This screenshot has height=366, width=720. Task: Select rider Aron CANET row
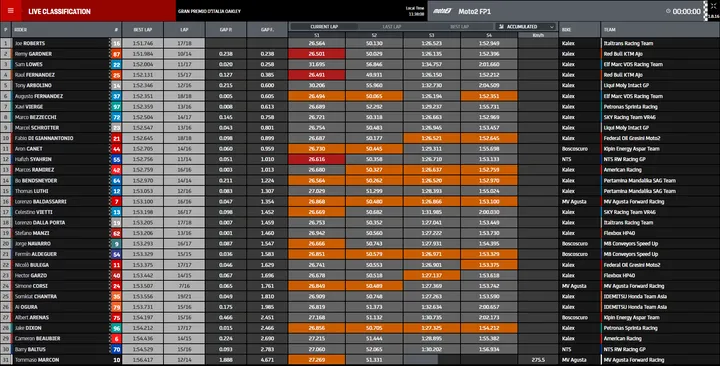[x=360, y=149]
